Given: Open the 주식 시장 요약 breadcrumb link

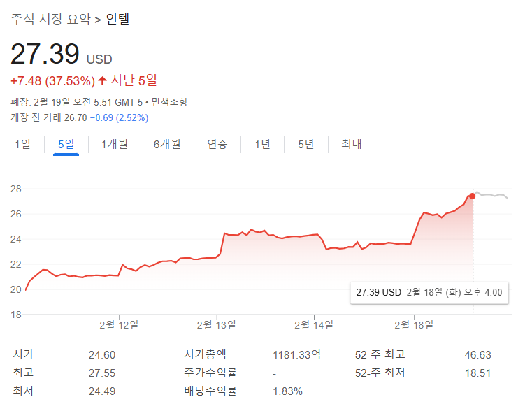Looking at the screenshot, I should tap(51, 19).
